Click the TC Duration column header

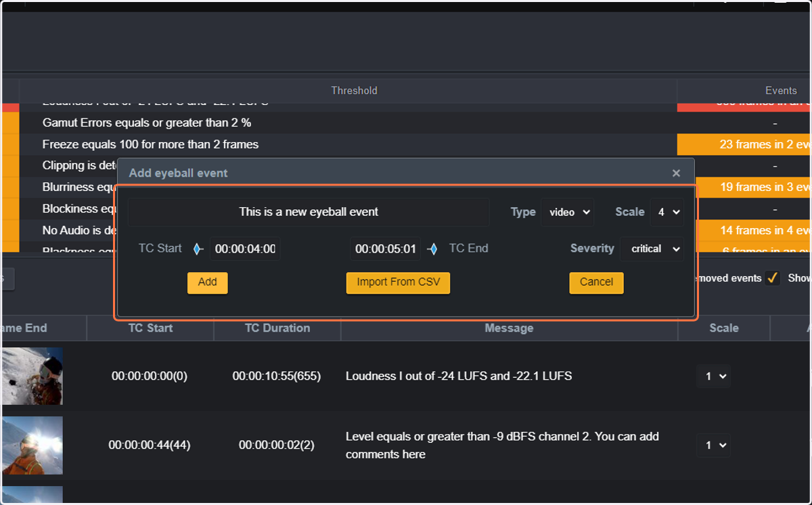click(x=277, y=328)
